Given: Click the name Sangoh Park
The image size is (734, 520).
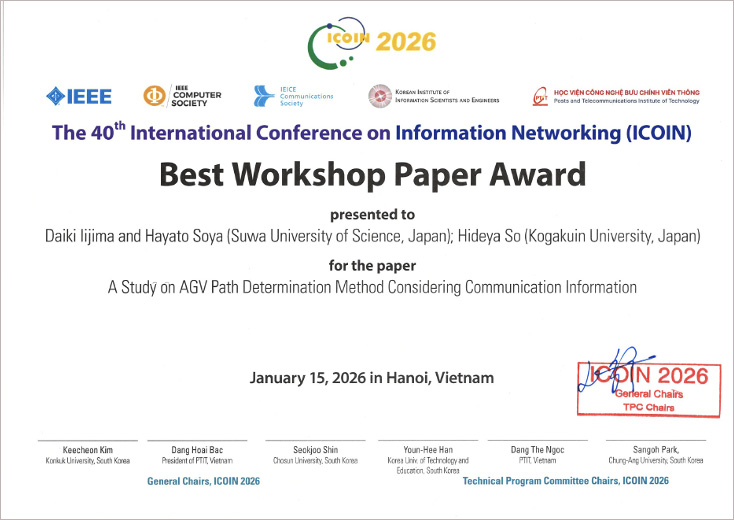Looking at the screenshot, I should click(x=655, y=450).
